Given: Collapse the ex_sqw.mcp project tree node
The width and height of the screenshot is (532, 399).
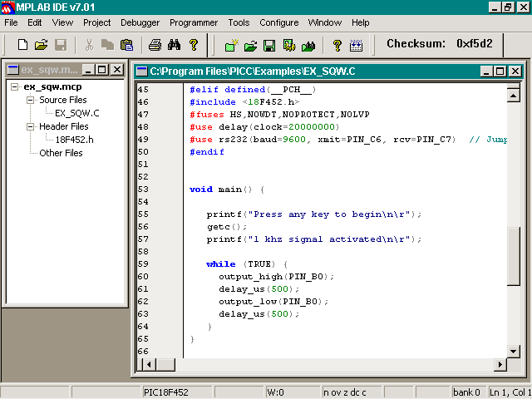Looking at the screenshot, I should [x=14, y=86].
